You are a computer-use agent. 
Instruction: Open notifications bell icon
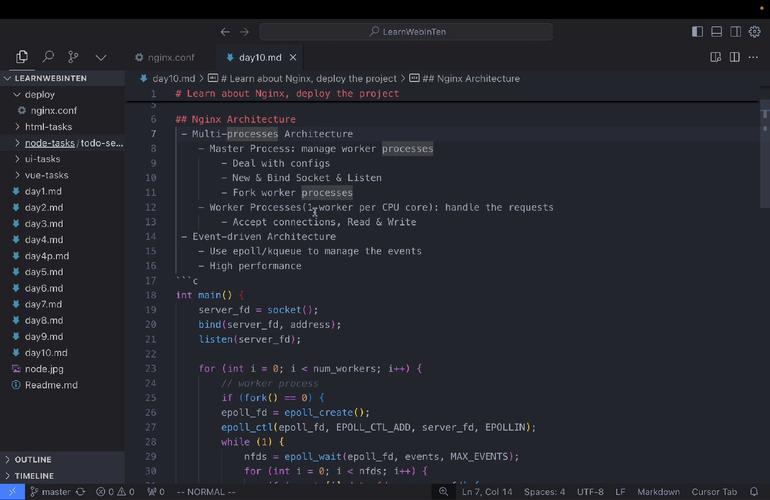[754, 492]
